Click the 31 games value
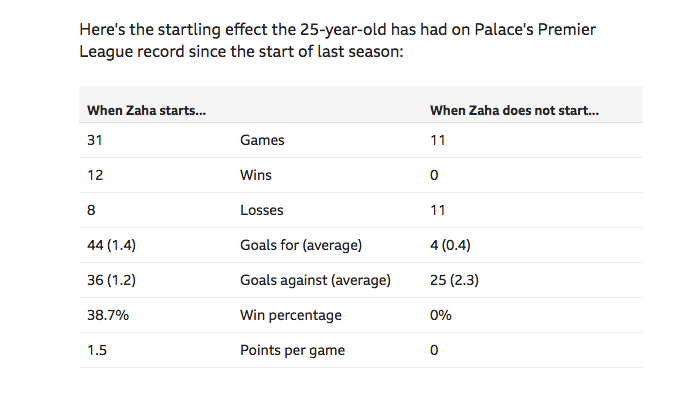 click(95, 140)
